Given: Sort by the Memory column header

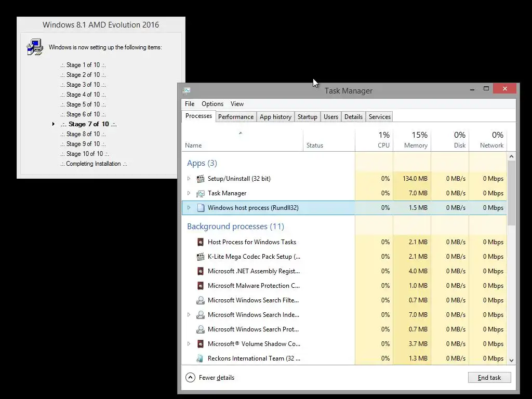Looking at the screenshot, I should click(412, 140).
